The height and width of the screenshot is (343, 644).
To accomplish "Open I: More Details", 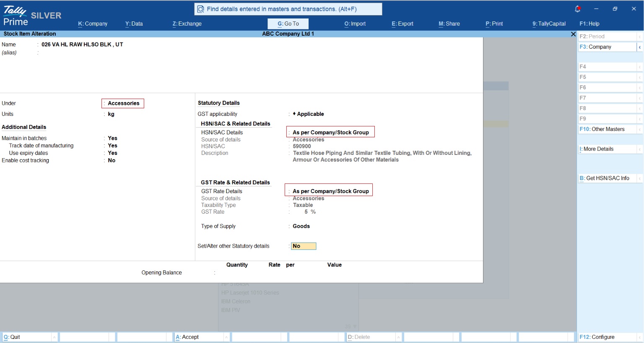I will point(607,149).
